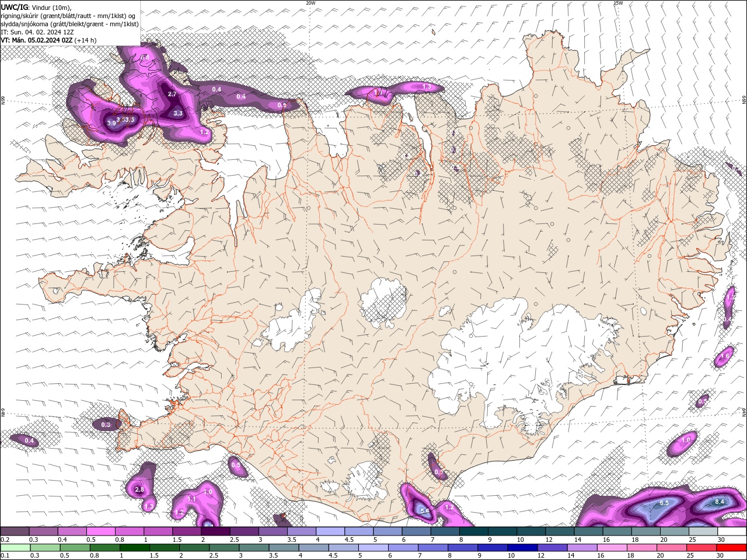The height and width of the screenshot is (560, 747).
Task: Select bottom legend red swatch at 30
Action: click(x=732, y=547)
